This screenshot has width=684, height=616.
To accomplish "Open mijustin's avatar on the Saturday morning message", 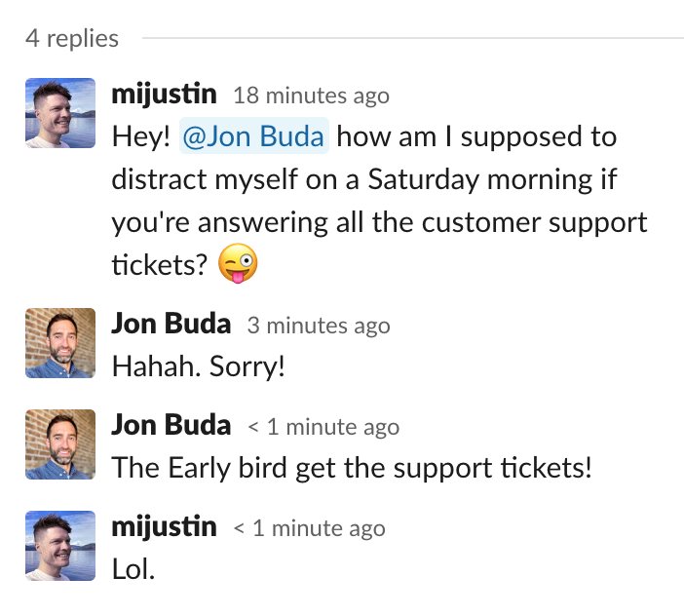I will [60, 113].
